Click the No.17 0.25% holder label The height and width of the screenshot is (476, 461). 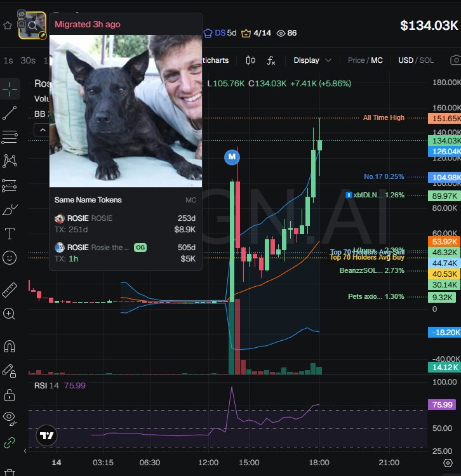[384, 176]
